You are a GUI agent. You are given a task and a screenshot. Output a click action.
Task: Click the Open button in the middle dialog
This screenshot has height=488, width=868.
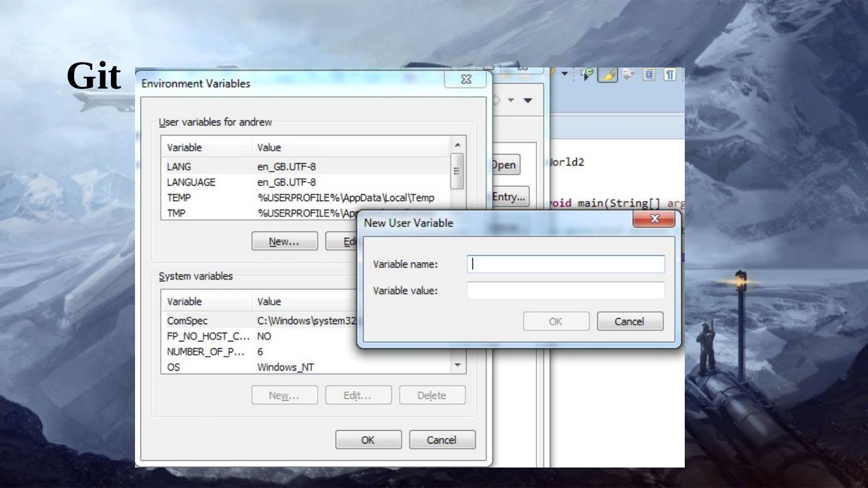[x=505, y=165]
